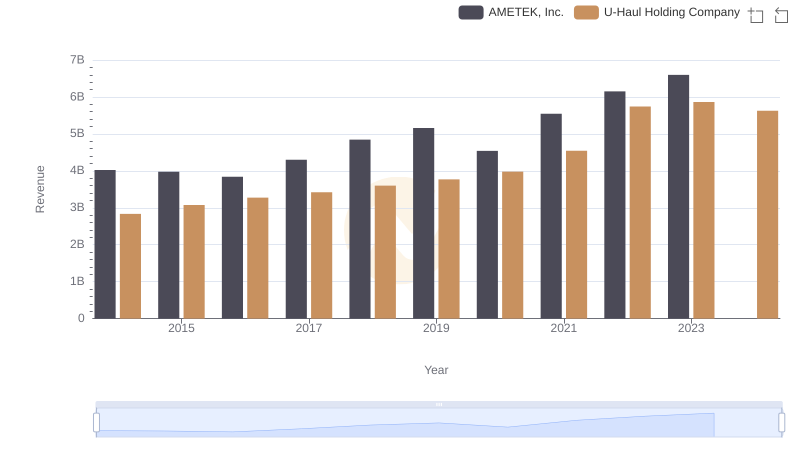Click the zoom area select icon

[756, 15]
